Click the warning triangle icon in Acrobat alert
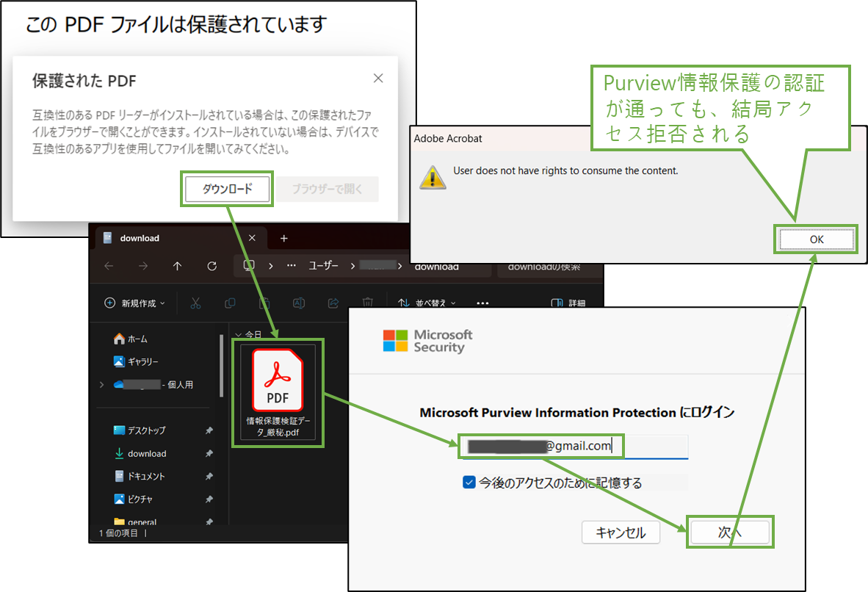868x592 pixels. pos(433,178)
